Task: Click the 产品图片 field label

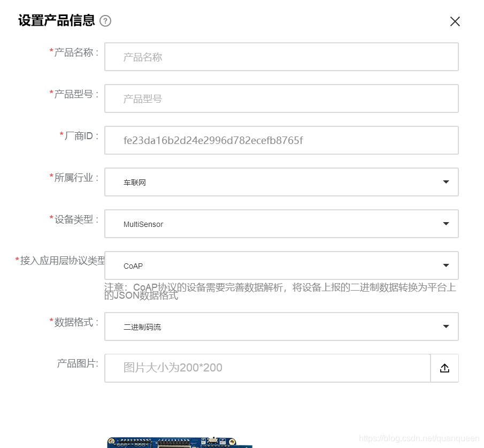Action: pos(78,363)
